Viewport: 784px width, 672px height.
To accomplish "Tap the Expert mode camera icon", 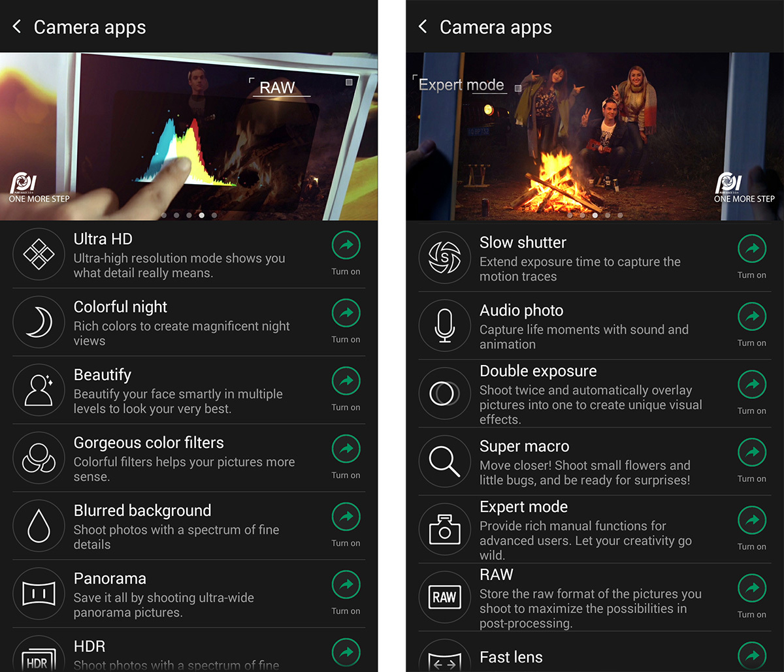I will tap(445, 529).
